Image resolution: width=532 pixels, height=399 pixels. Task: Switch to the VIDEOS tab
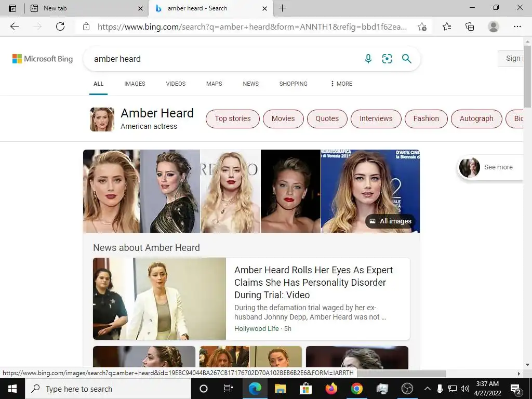pos(176,84)
